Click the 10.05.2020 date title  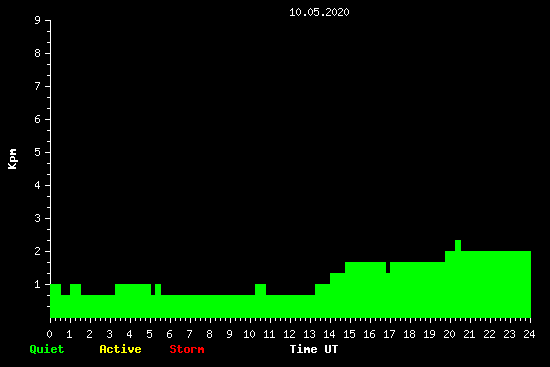[319, 12]
